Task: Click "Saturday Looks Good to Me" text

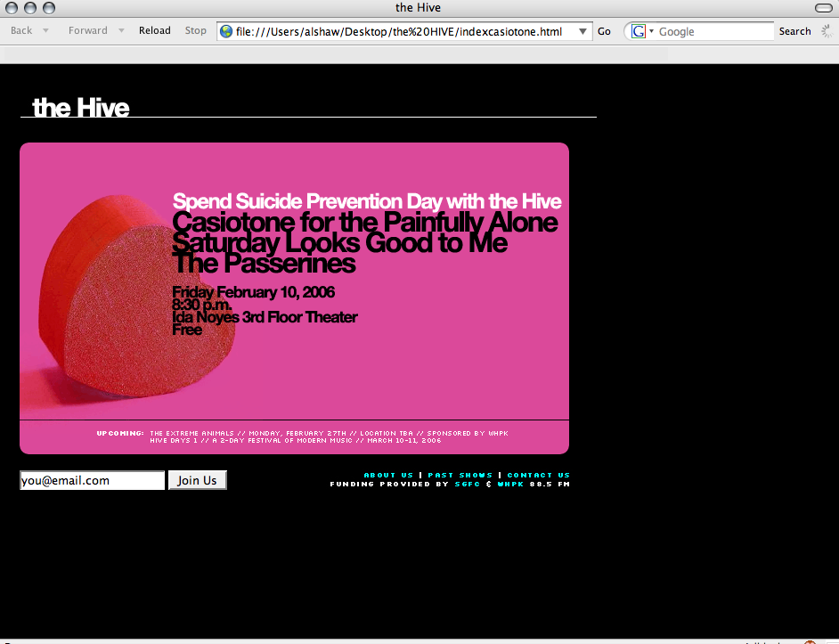Action: pyautogui.click(x=339, y=242)
